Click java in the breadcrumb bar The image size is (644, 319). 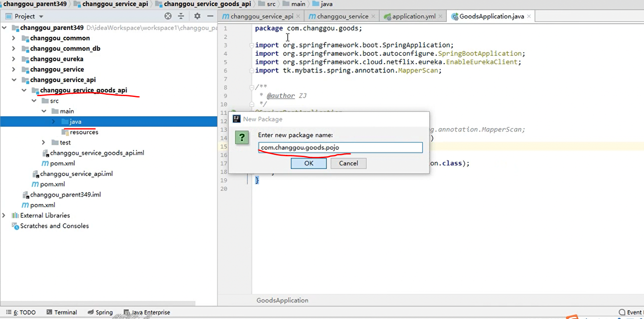[x=326, y=4]
